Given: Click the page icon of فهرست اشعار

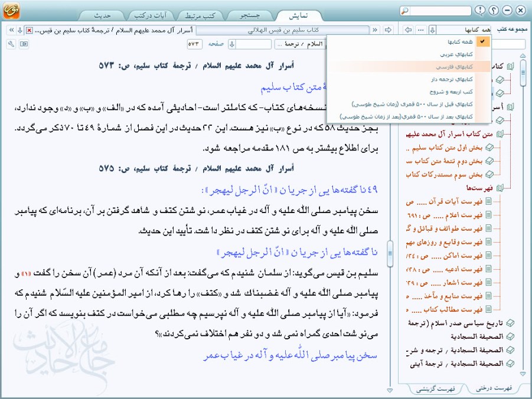Looking at the screenshot, I should tap(488, 282).
